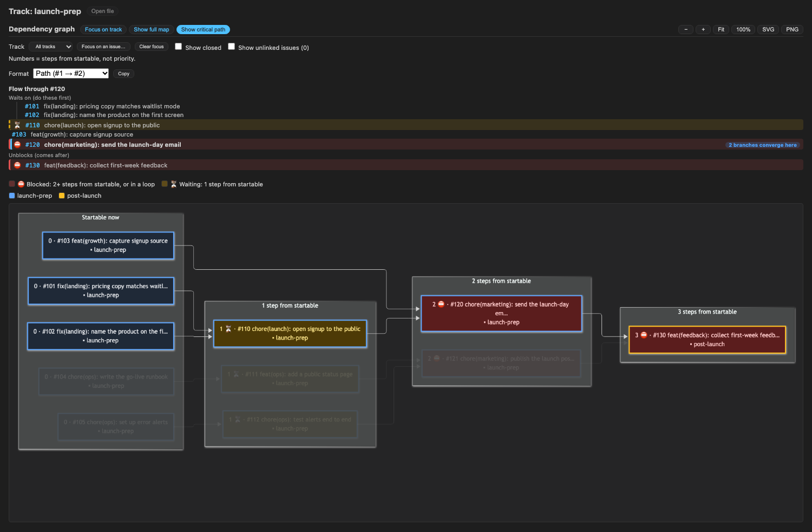Open the #103 issue link in the flow list
812x532 pixels.
coord(19,134)
